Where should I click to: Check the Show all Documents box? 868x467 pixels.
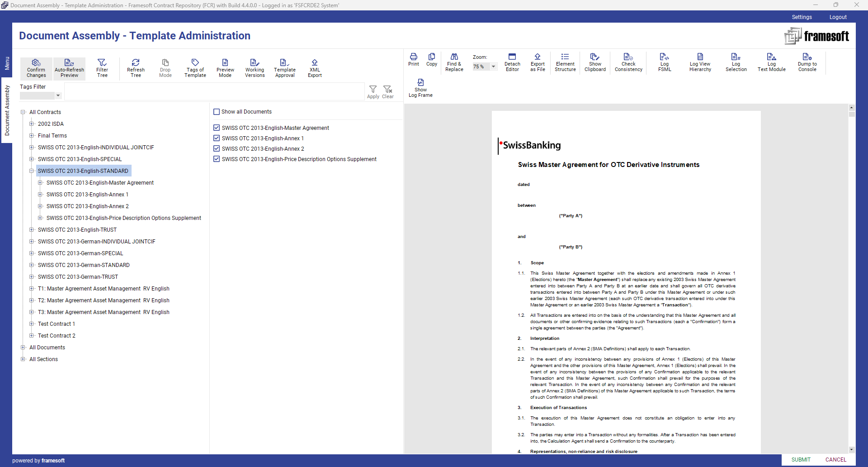(x=217, y=112)
